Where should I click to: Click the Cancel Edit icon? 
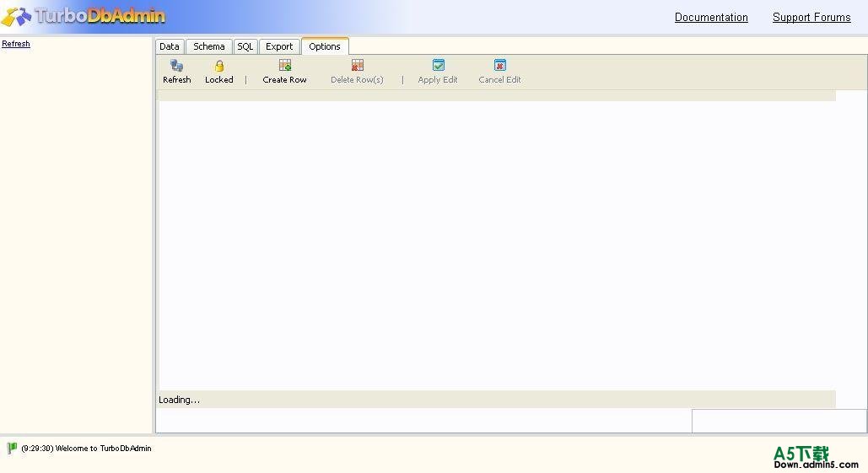pos(499,66)
